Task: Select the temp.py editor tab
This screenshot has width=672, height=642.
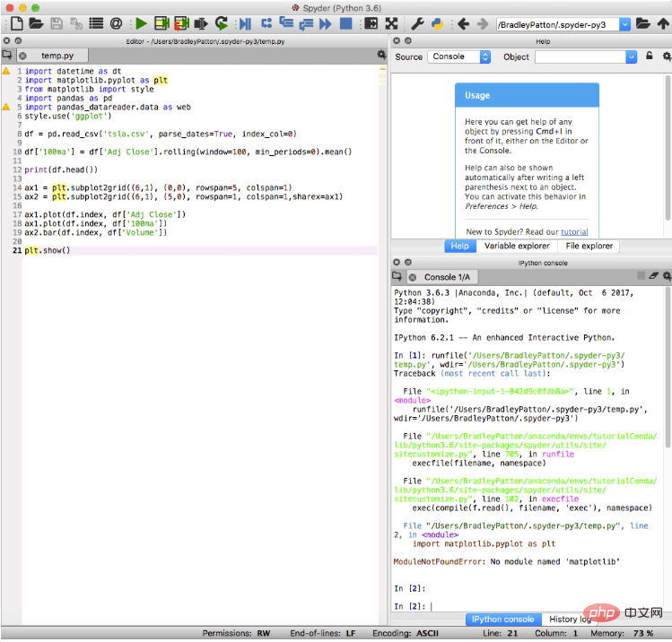Action: pyautogui.click(x=57, y=56)
